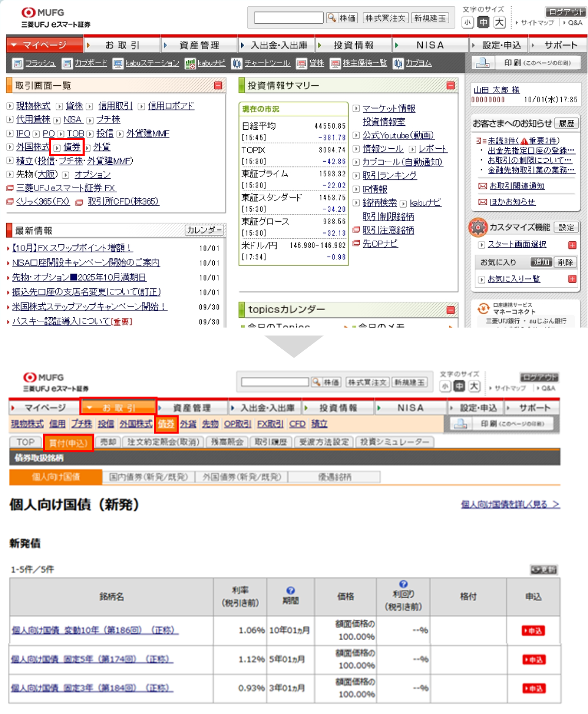Screen dimensions: 588x714
Task: Select the 国内債券(新発/既発) tab
Action: 148,477
